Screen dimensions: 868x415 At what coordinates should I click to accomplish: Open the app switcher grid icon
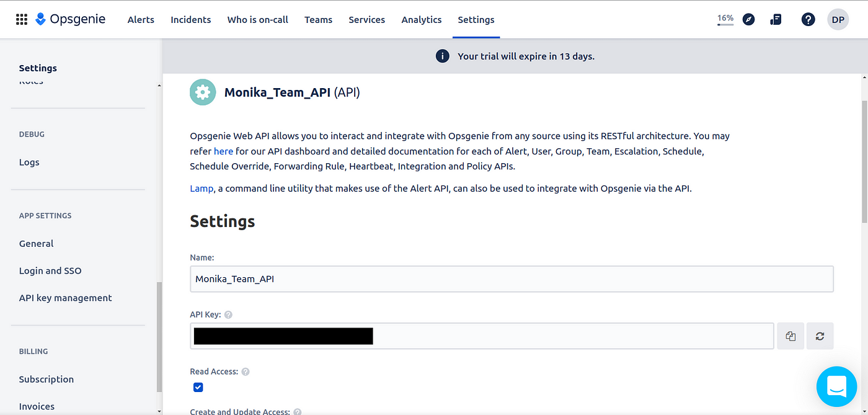(x=22, y=19)
